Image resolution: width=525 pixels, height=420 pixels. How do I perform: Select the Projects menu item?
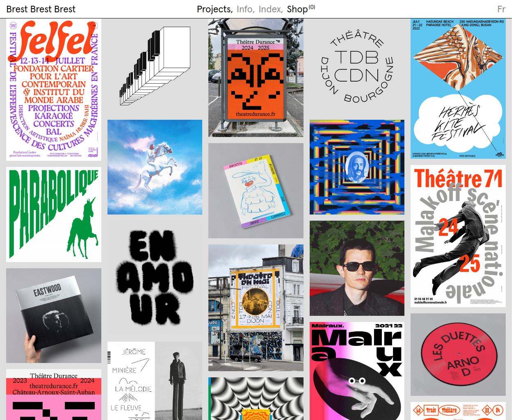215,9
